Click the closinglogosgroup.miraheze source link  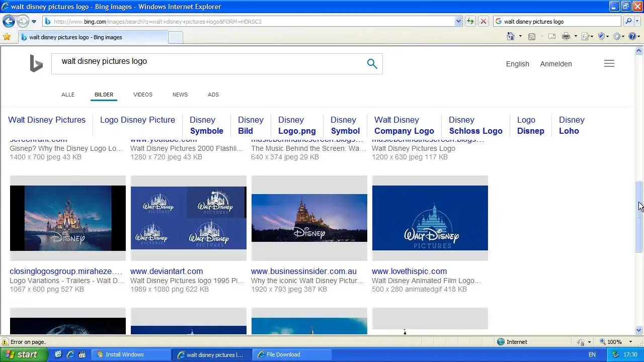click(x=66, y=271)
